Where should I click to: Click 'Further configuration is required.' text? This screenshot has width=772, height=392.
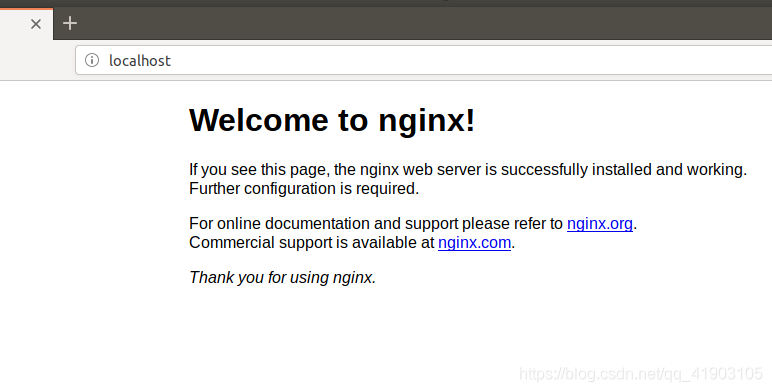(304, 189)
